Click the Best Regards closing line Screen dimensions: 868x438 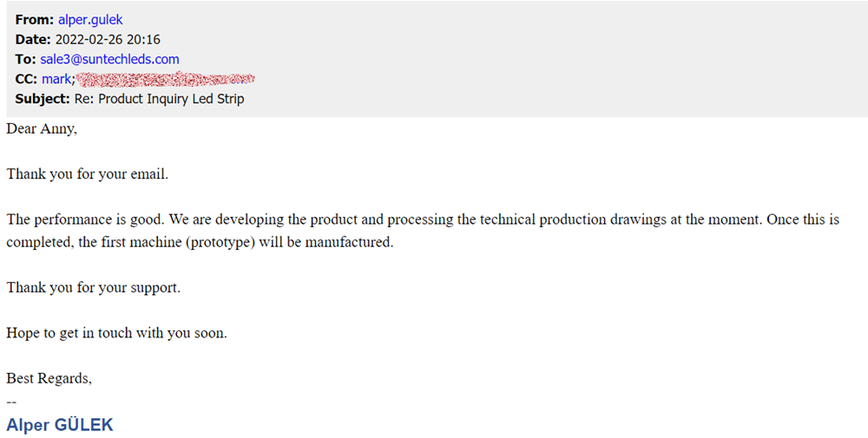click(49, 378)
